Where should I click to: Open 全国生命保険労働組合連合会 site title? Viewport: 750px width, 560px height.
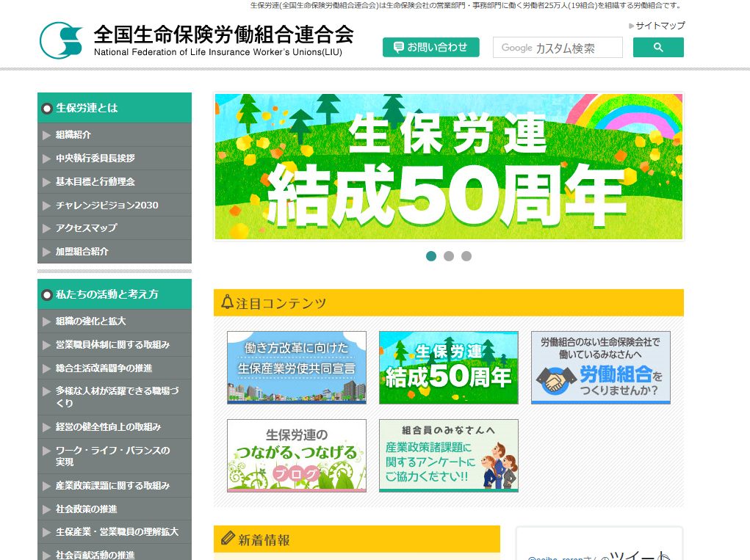click(x=224, y=34)
